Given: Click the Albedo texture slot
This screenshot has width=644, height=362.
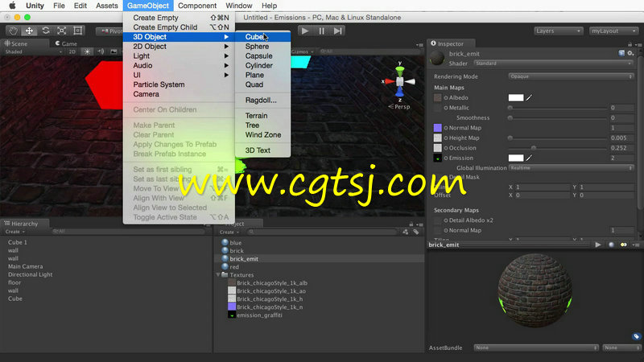Looking at the screenshot, I should click(x=437, y=97).
